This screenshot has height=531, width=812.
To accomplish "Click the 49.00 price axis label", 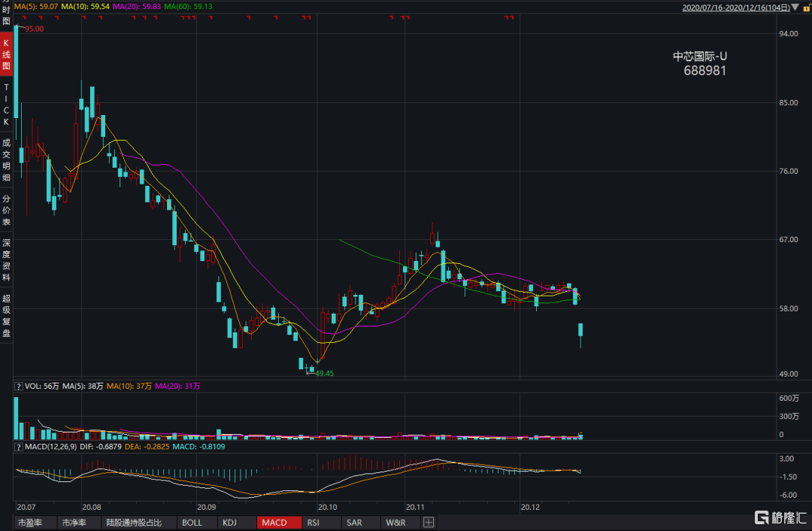I will (789, 374).
